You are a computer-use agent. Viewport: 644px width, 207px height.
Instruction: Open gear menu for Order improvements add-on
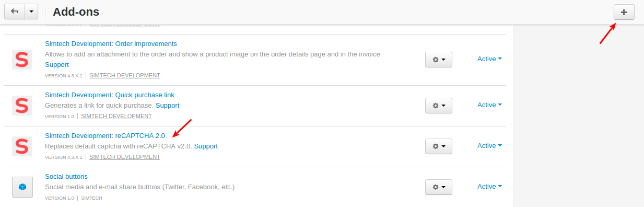click(x=439, y=60)
